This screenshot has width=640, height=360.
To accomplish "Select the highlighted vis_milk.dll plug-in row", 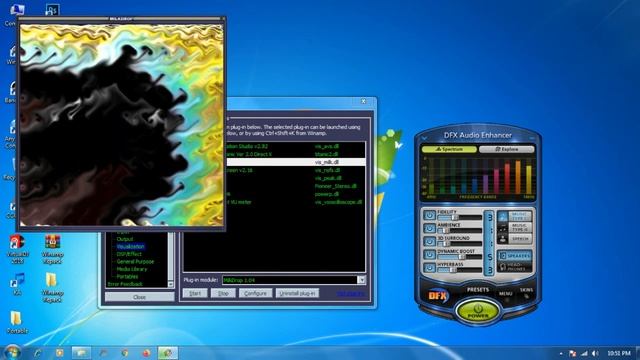I will [296, 162].
